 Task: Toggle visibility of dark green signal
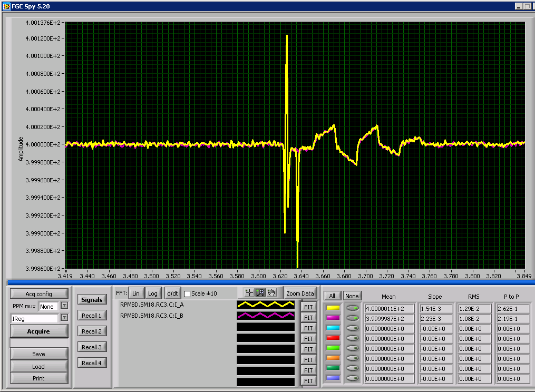tap(353, 368)
